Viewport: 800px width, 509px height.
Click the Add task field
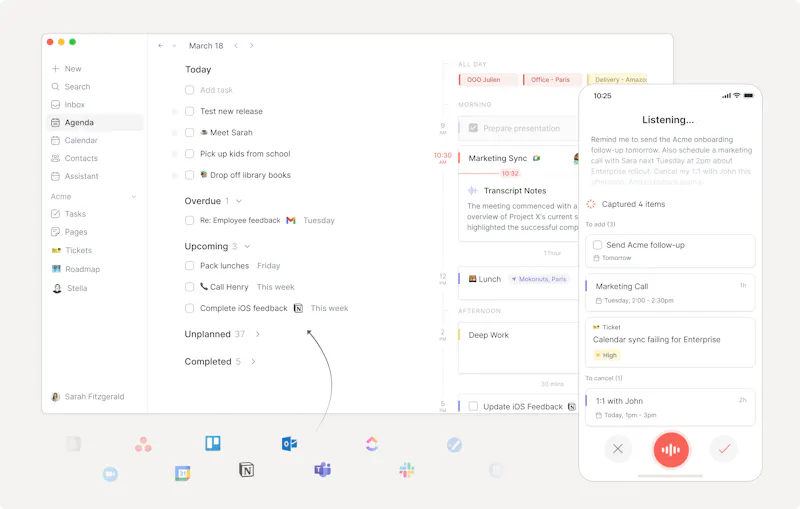click(x=216, y=90)
